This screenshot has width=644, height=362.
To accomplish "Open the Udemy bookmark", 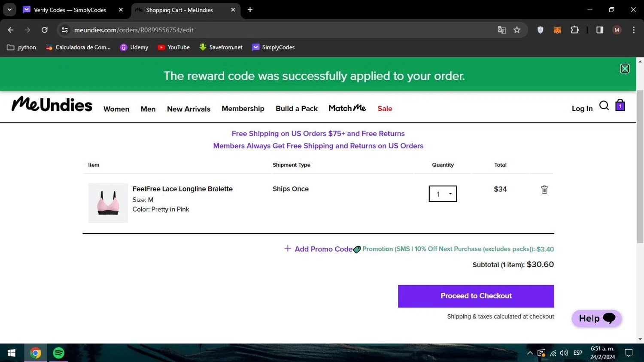I will 134,47.
